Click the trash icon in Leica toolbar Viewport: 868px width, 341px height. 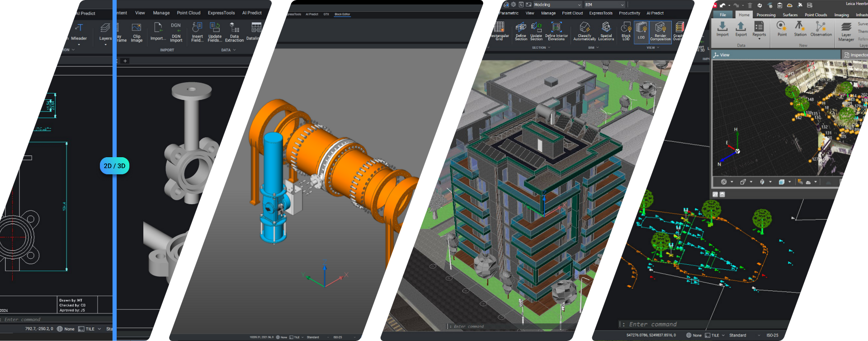[x=750, y=5]
